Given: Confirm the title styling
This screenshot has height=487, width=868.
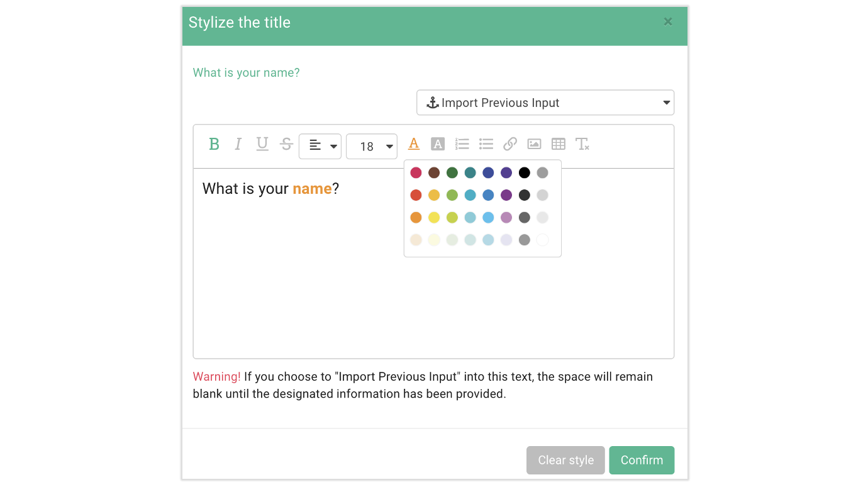Looking at the screenshot, I should (x=642, y=460).
